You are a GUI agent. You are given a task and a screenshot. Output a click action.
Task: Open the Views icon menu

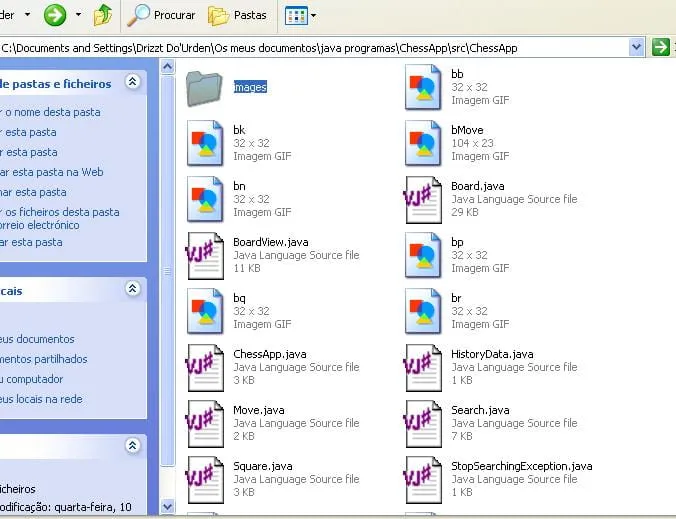click(x=300, y=16)
